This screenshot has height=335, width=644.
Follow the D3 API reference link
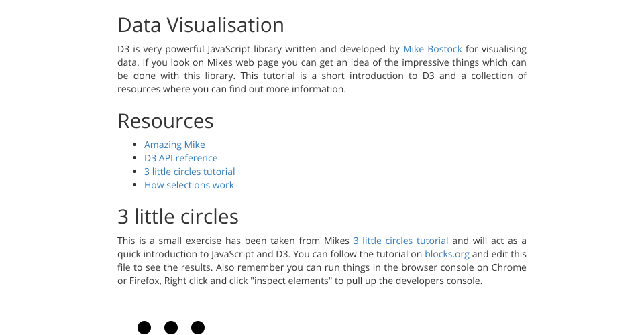(x=180, y=158)
